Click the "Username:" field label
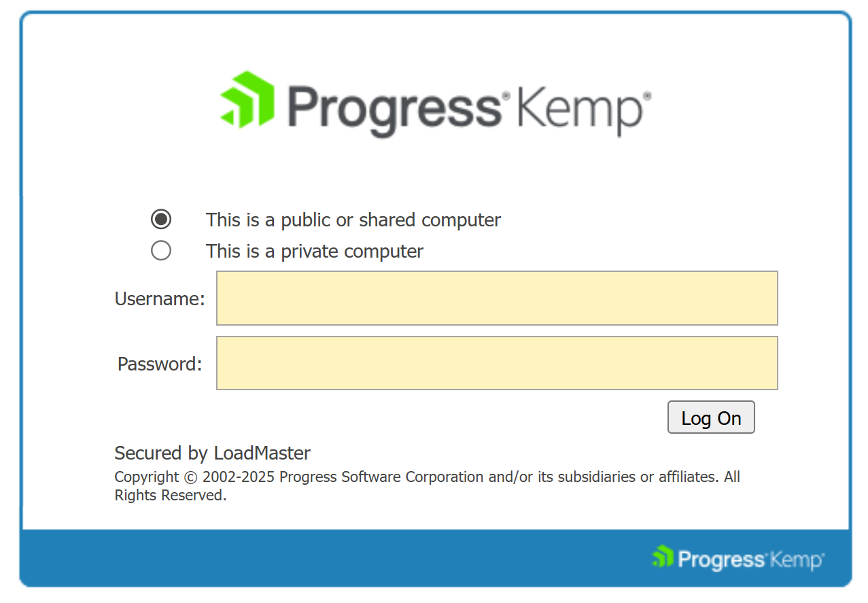868x603 pixels. click(x=160, y=299)
